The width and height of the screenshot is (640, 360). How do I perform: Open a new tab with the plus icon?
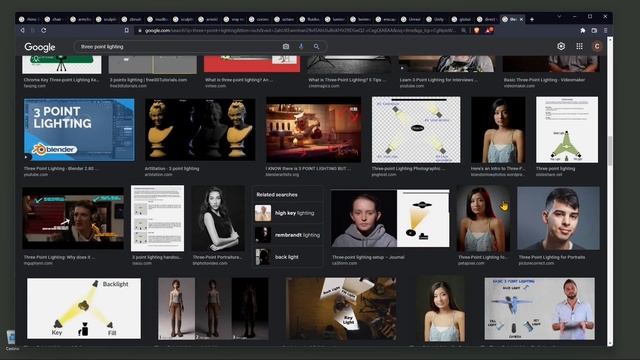click(532, 19)
